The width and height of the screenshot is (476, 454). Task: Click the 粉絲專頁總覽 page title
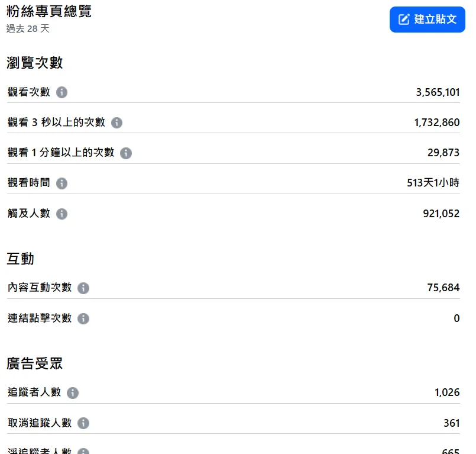49,11
